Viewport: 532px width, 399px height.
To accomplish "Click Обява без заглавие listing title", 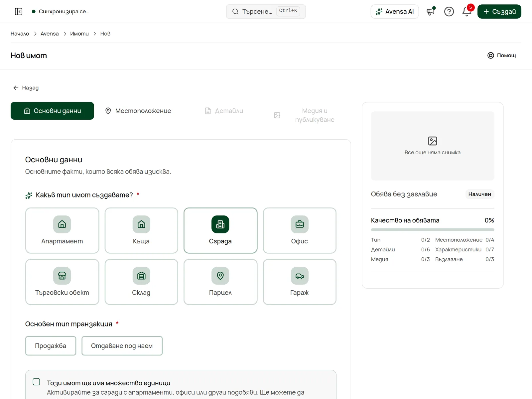I will (404, 194).
